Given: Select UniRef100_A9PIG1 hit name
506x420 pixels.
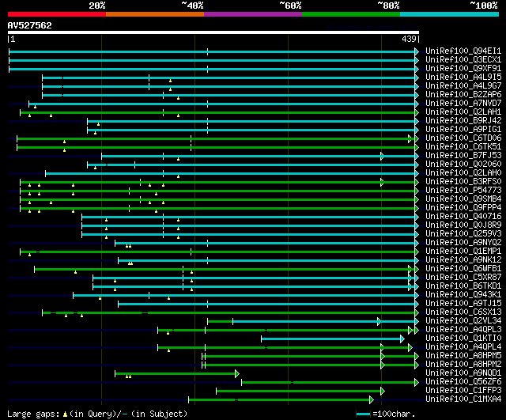Looking at the screenshot, I should (463, 130).
